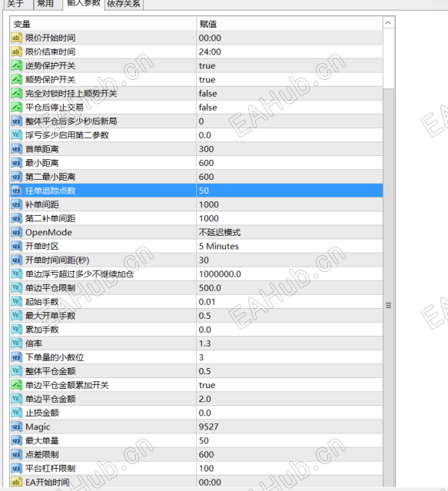
Task: Click the integer icon beside 首单距离
Action: point(16,149)
